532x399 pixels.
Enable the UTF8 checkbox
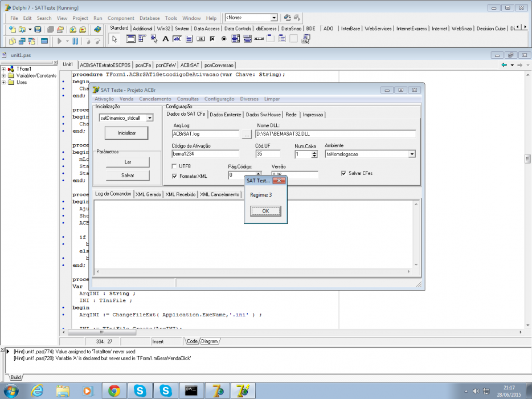[x=174, y=166]
